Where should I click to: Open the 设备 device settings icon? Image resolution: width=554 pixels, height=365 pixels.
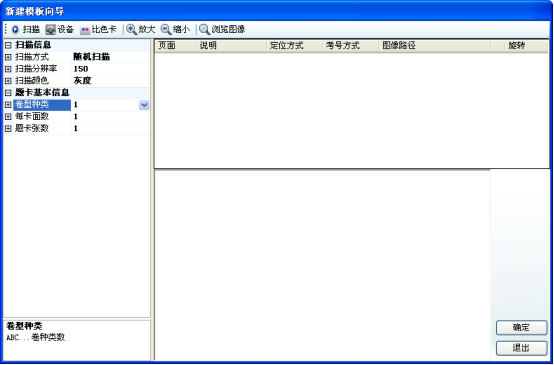[51, 30]
